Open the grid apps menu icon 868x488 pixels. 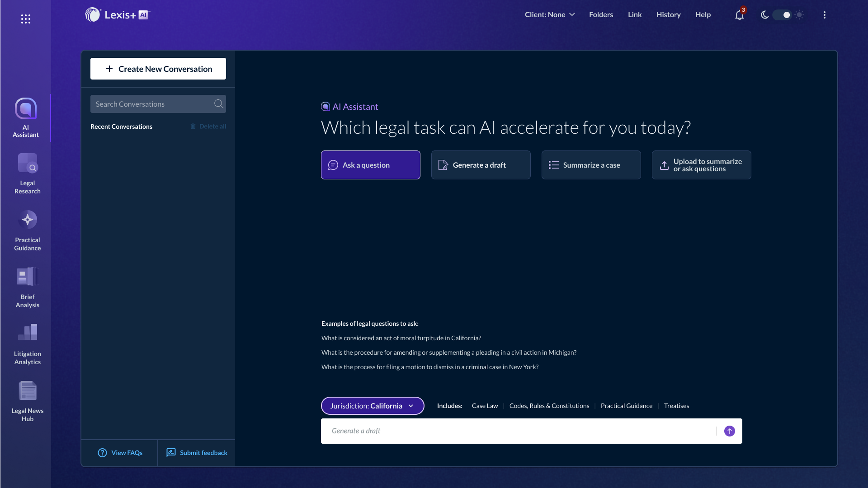click(x=26, y=19)
